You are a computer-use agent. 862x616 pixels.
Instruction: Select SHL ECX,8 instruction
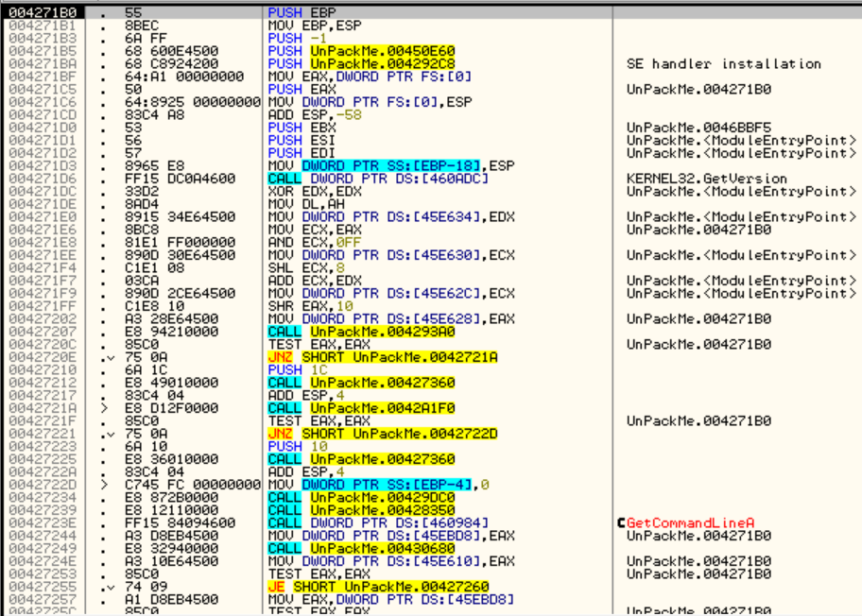tap(306, 267)
